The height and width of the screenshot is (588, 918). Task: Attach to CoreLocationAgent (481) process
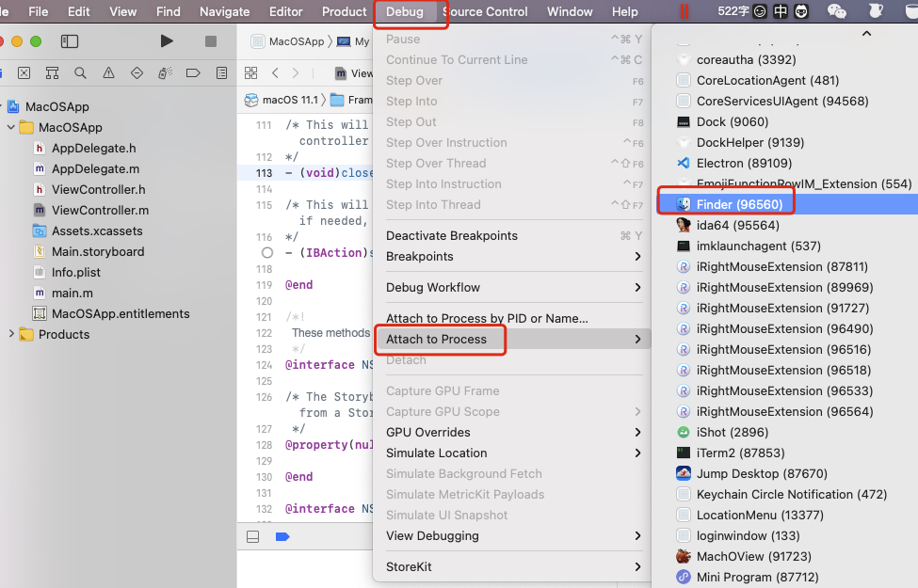point(787,80)
